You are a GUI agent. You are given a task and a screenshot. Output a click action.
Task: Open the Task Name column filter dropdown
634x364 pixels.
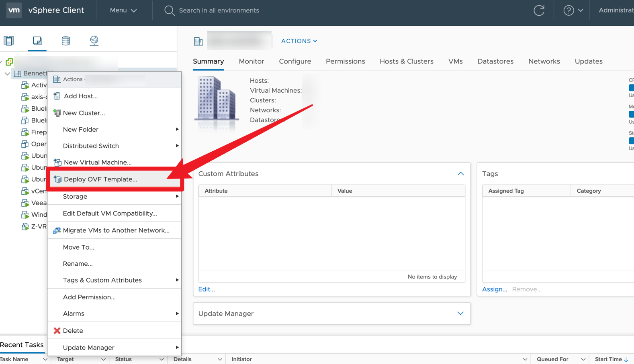[45, 360]
